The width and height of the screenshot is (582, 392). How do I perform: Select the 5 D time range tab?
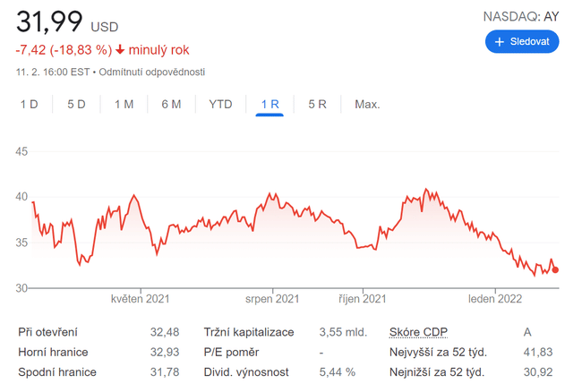(76, 105)
